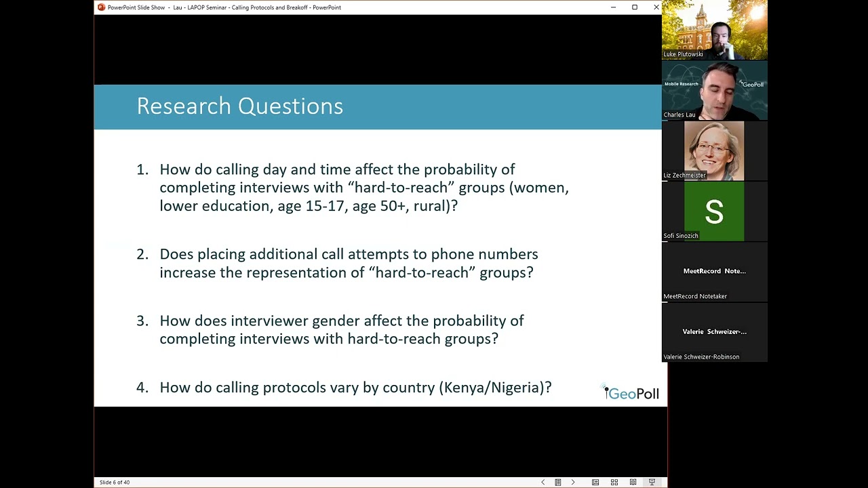Click research question 2 about additional call attempts

tap(337, 264)
